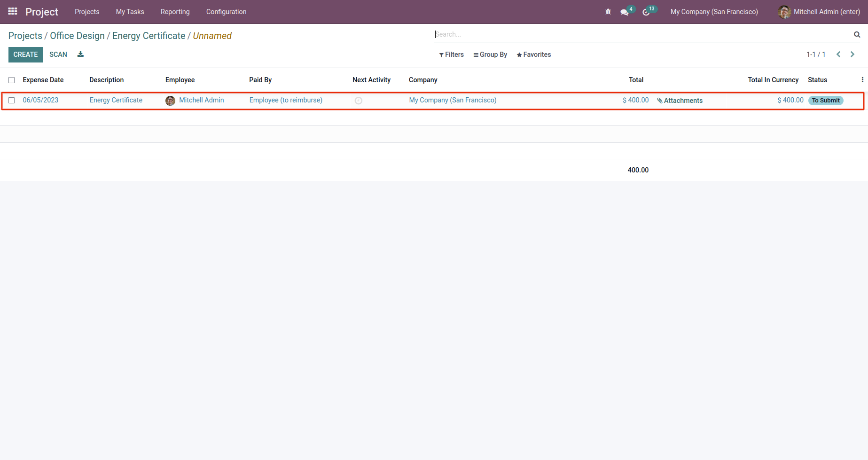Click the download/upload icon next to SCAN
This screenshot has width=868, height=460.
click(x=80, y=55)
